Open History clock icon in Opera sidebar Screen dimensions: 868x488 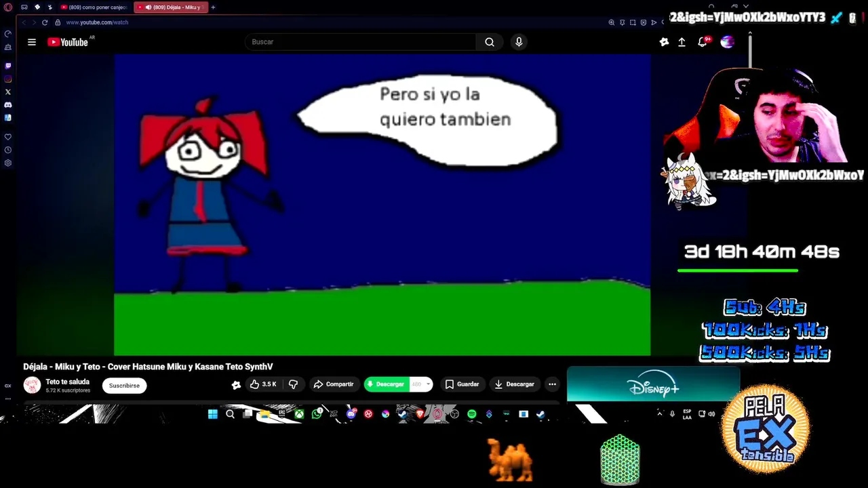coord(8,150)
